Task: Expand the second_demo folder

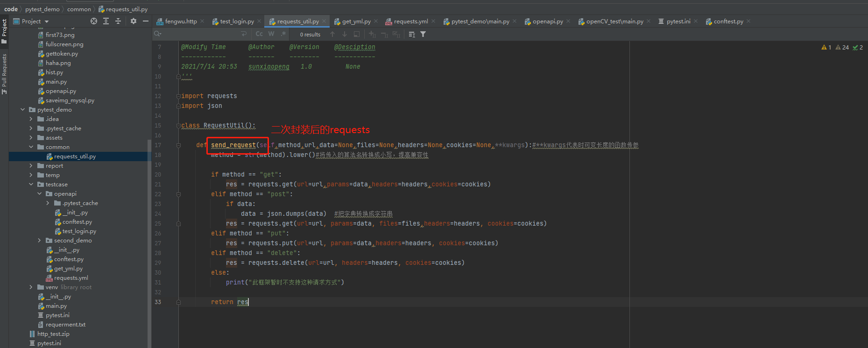Action: pyautogui.click(x=39, y=241)
